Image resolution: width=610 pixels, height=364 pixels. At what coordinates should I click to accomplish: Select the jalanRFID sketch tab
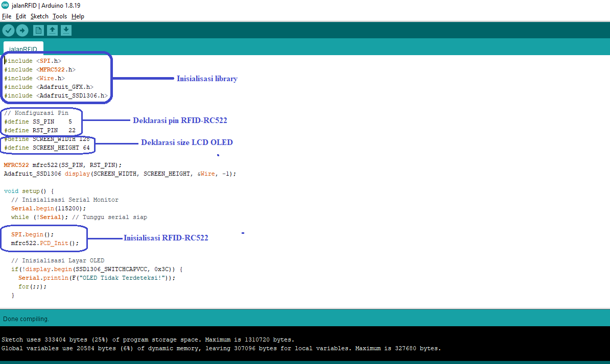24,49
